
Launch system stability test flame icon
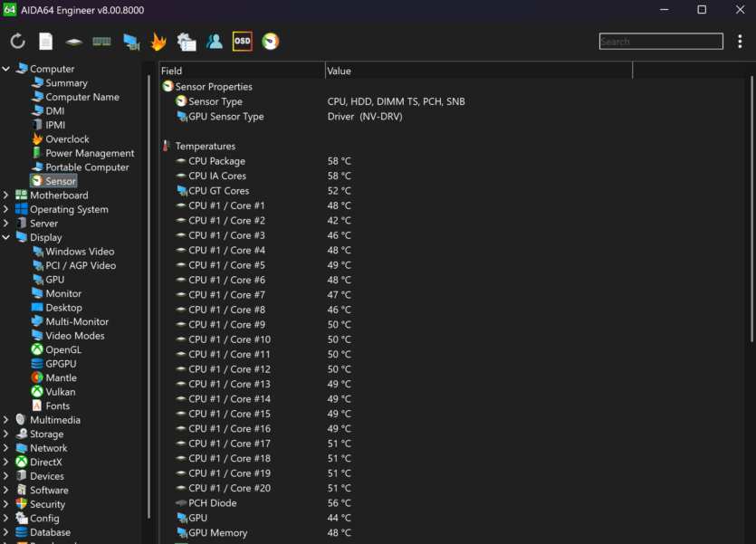pyautogui.click(x=158, y=42)
